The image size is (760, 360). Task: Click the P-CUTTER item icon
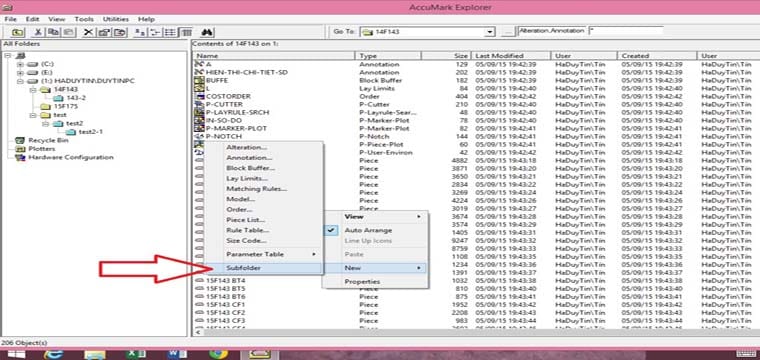coord(199,104)
